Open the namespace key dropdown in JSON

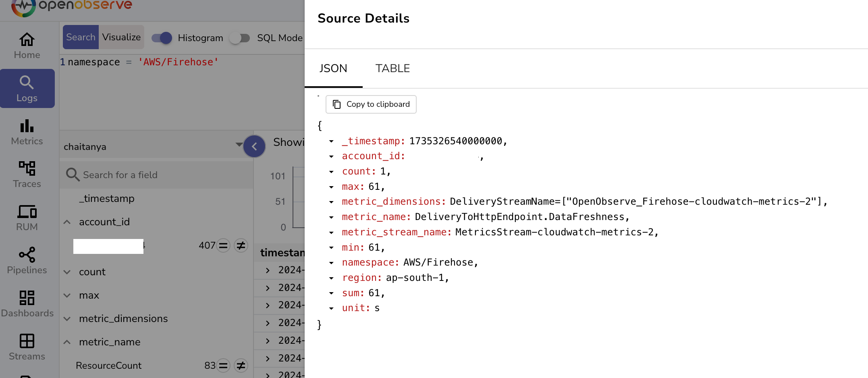tap(331, 263)
